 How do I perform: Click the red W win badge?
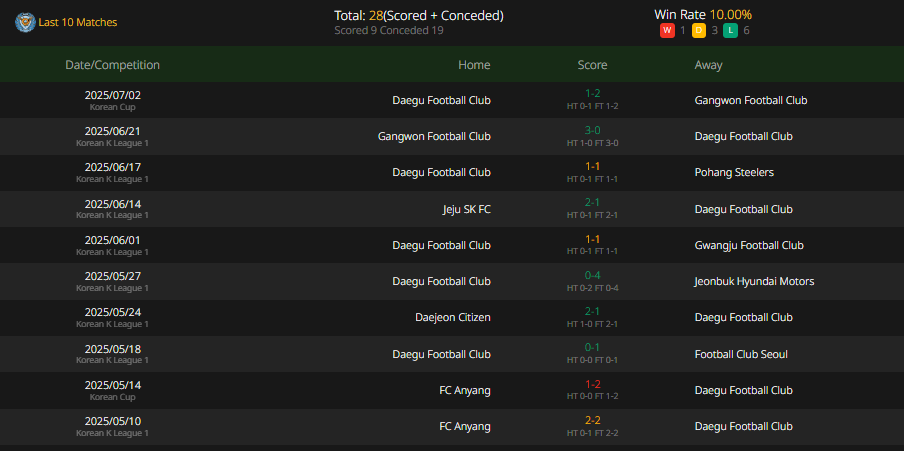point(667,31)
